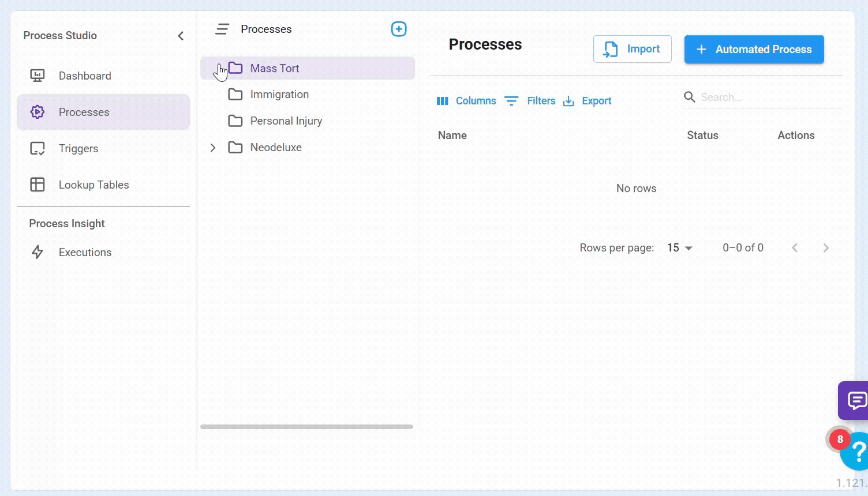The image size is (868, 496).
Task: Open the purple chat widget icon
Action: click(856, 400)
